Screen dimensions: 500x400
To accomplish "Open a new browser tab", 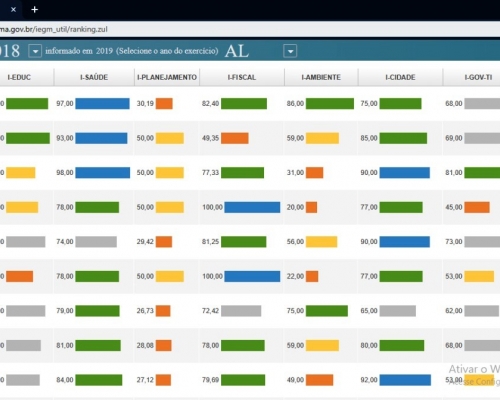I will click(x=34, y=10).
